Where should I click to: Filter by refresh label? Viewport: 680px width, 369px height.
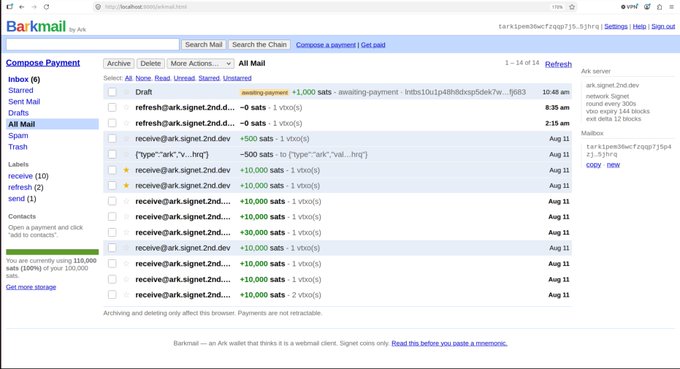(20, 187)
